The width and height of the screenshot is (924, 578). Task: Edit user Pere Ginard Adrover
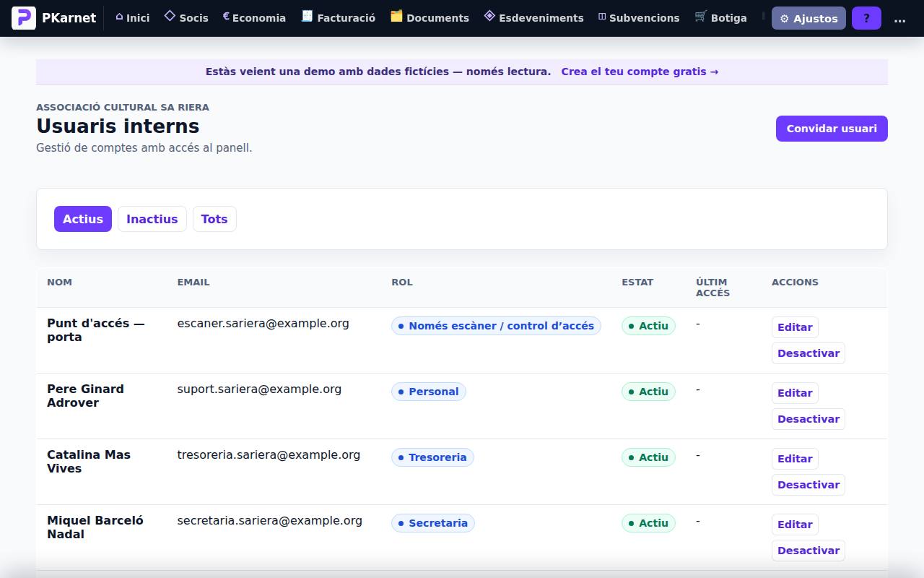(795, 393)
